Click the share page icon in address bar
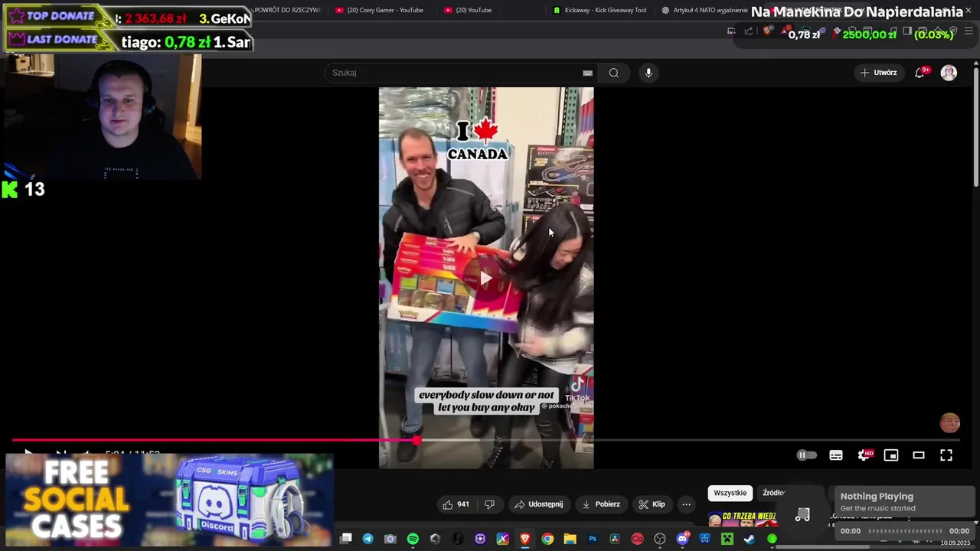This screenshot has height=551, width=980. point(748,31)
